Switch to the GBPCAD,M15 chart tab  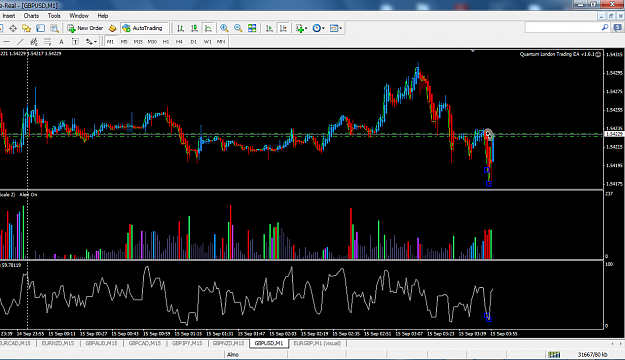pos(145,343)
